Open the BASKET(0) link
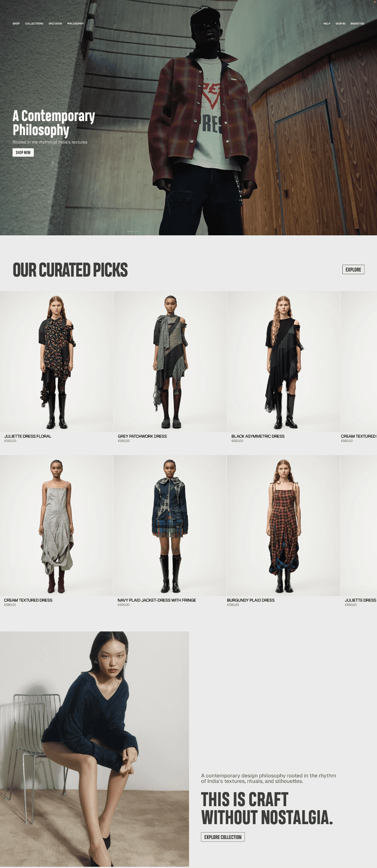Screen dimensions: 377x868 point(357,24)
